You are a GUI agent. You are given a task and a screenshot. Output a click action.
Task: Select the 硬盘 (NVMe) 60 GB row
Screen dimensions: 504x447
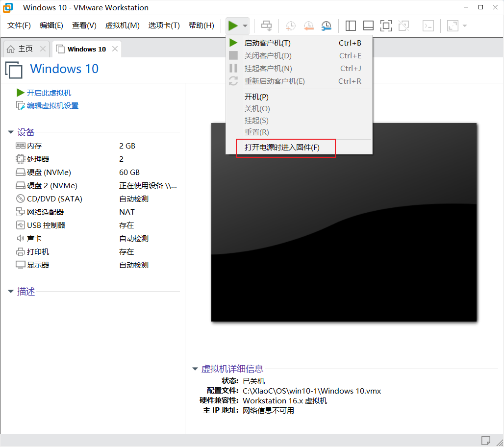tap(97, 172)
